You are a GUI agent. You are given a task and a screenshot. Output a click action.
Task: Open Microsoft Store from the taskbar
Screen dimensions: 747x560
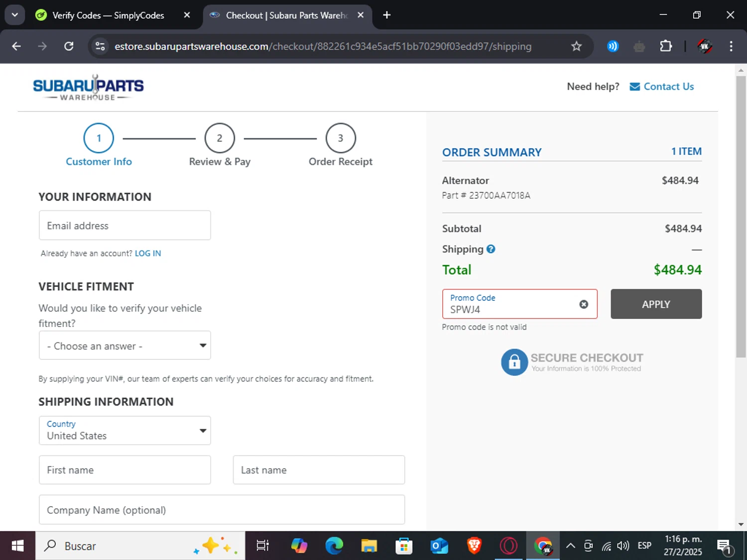click(x=404, y=546)
